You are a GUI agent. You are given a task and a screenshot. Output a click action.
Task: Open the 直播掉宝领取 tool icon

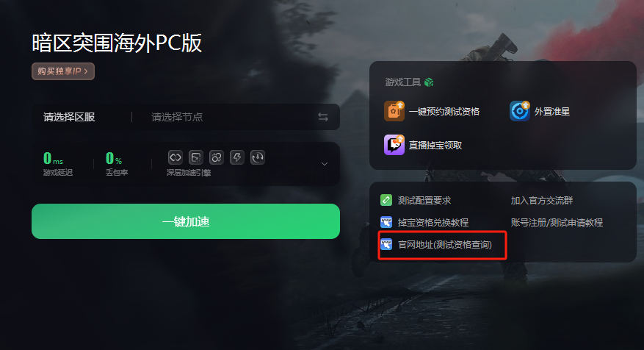(x=394, y=145)
